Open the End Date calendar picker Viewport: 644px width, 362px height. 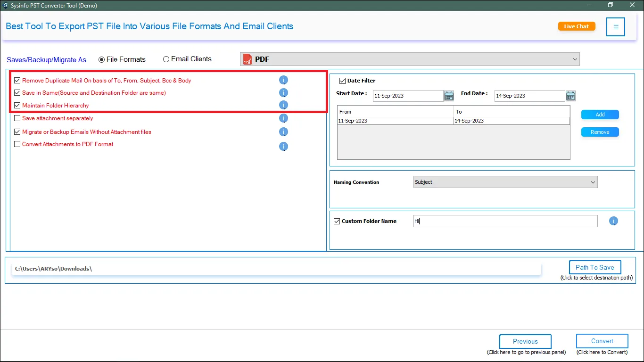coord(570,96)
